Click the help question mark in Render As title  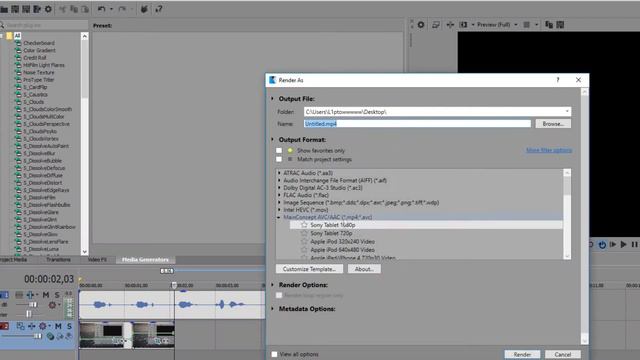(x=558, y=80)
